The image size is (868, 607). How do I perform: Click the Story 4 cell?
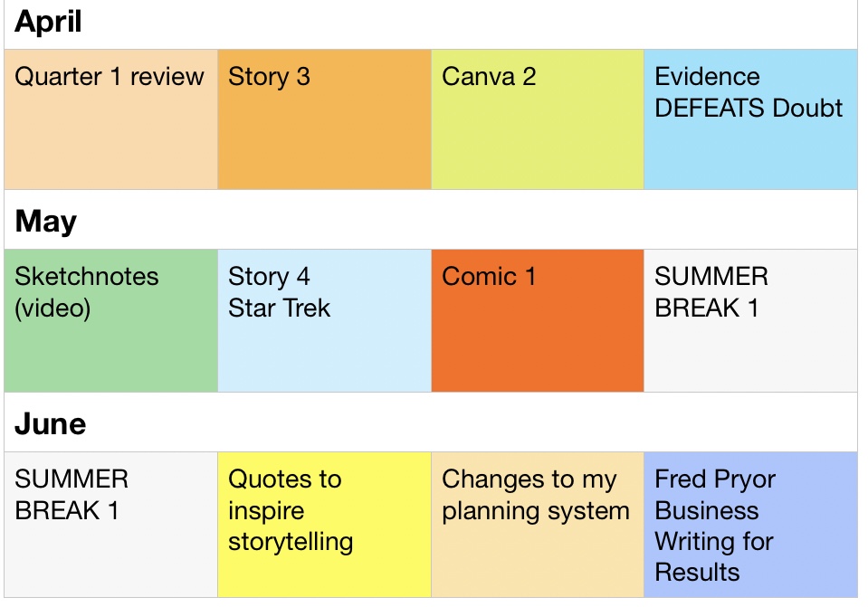pyautogui.click(x=324, y=321)
